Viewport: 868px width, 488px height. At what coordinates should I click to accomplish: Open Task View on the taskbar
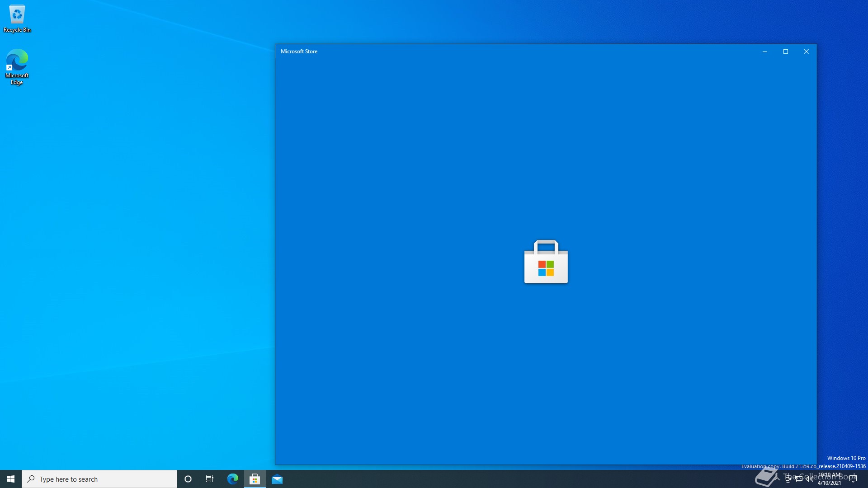click(x=210, y=479)
